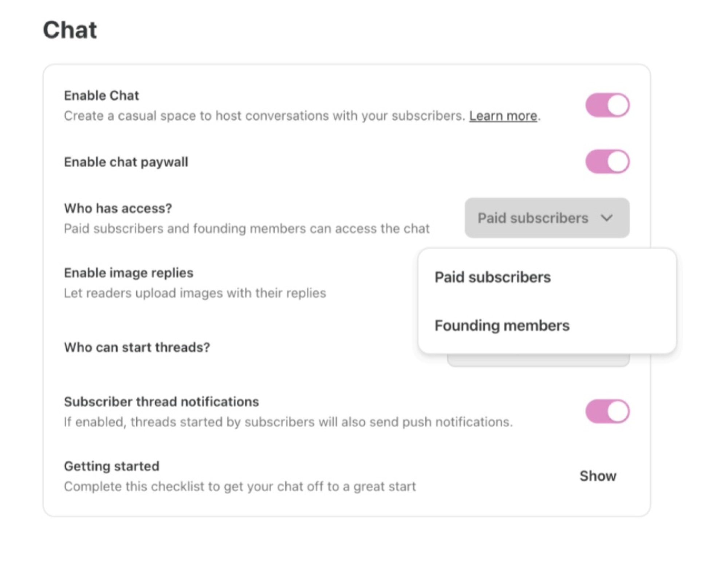Toggle the Enable Chat switch
This screenshot has height=562, width=728.
coord(607,105)
